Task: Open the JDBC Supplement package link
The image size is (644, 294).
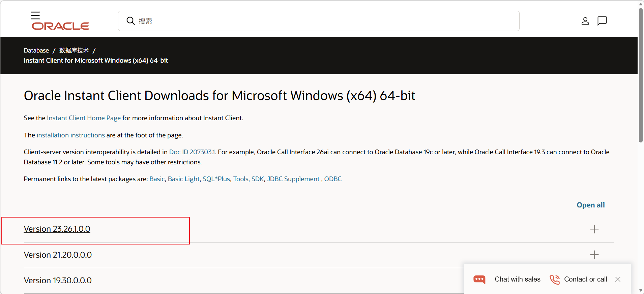Action: (293, 179)
